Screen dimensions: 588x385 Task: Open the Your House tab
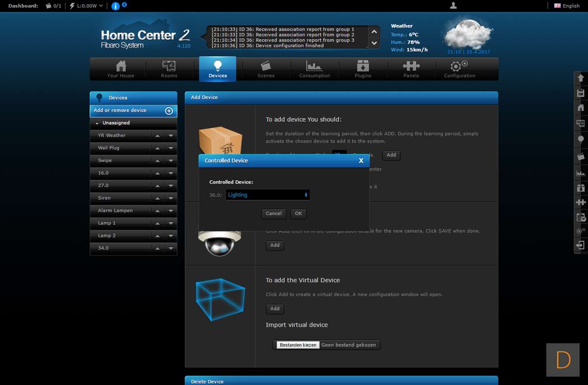[121, 69]
